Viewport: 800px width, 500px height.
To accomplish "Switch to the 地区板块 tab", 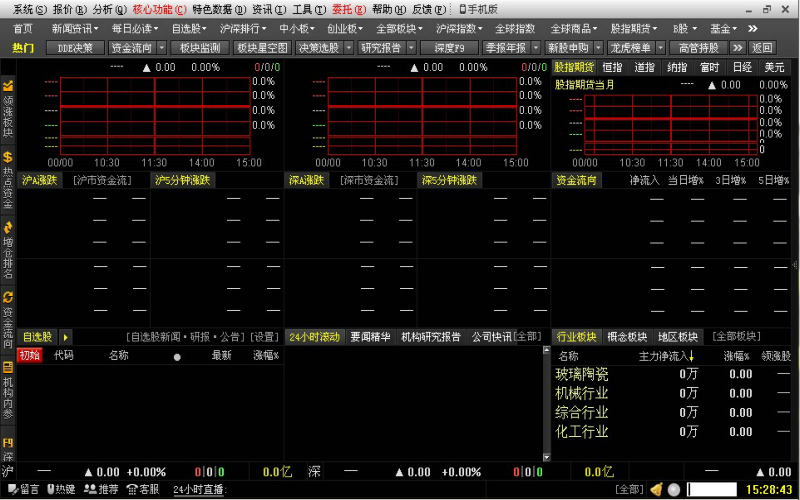I will pyautogui.click(x=678, y=337).
